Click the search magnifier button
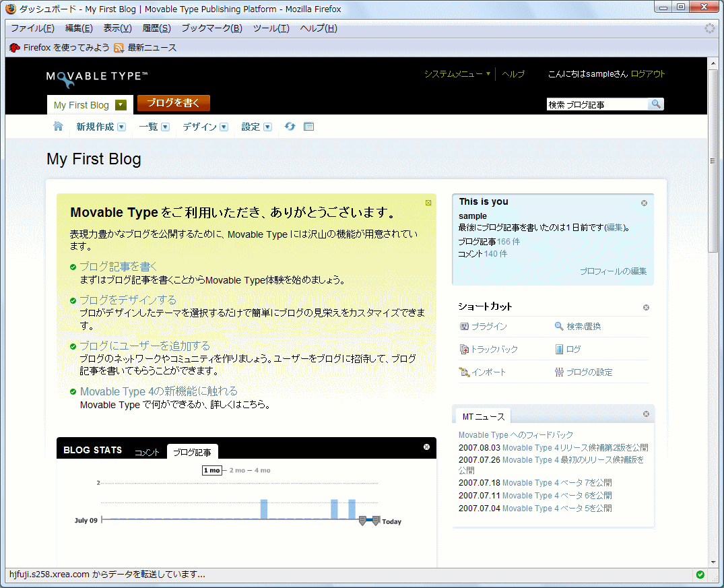This screenshot has width=724, height=588. (x=656, y=104)
